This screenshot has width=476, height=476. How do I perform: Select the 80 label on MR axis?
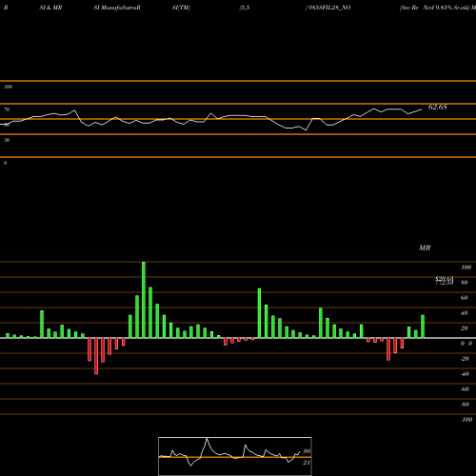pos(465,283)
